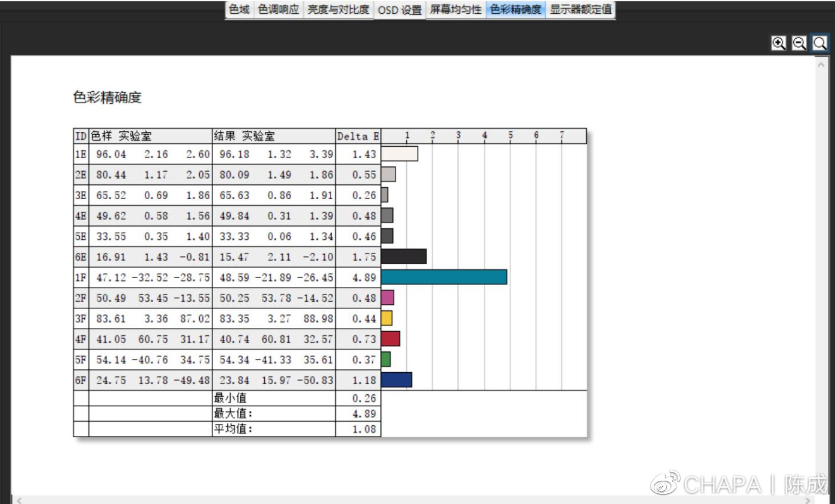Click sample value 24.75 in row 6F
835x504 pixels.
point(111,381)
